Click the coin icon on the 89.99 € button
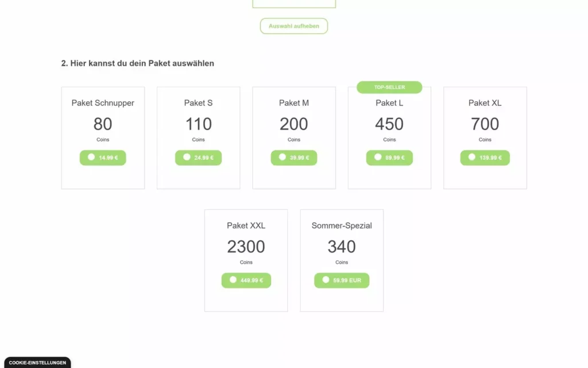 378,157
